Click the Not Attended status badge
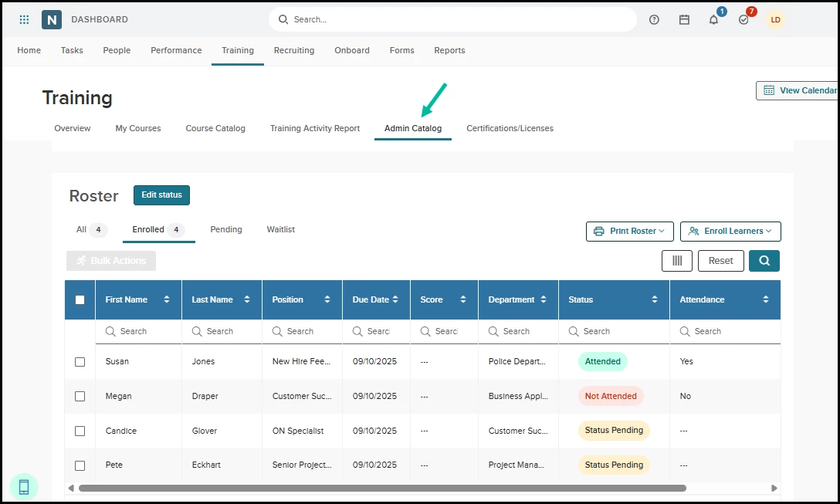Viewport: 840px width, 504px height. point(611,397)
